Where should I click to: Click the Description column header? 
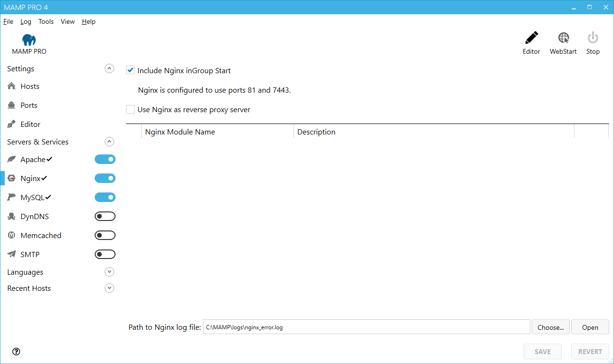[434, 132]
